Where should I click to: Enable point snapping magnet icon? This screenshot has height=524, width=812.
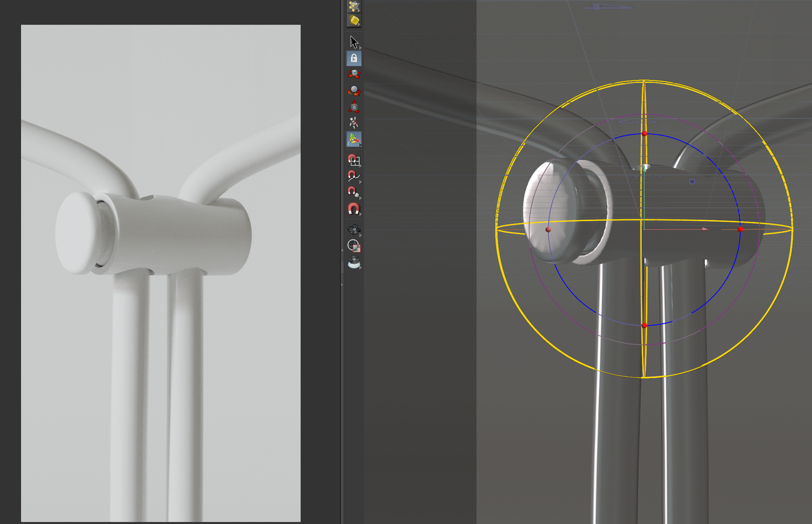[354, 192]
